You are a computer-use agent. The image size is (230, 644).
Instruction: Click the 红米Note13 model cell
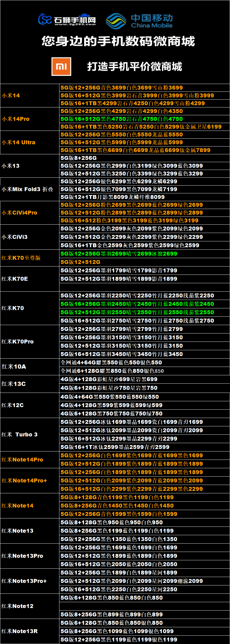pyautogui.click(x=30, y=531)
